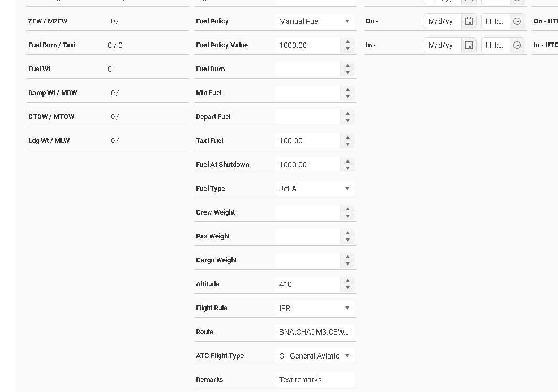Increase the Fuel Policy Value
Image resolution: width=558 pixels, height=392 pixels.
pyautogui.click(x=348, y=42)
